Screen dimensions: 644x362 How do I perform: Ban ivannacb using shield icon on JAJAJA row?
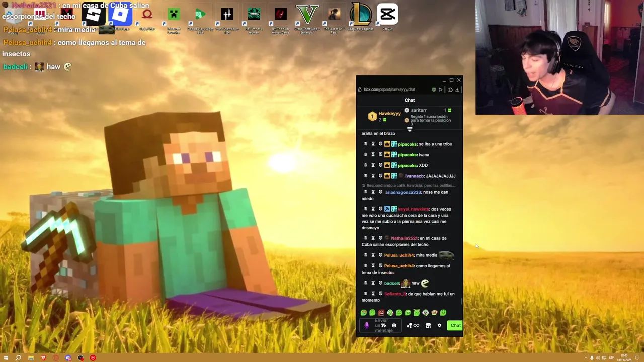[380, 176]
